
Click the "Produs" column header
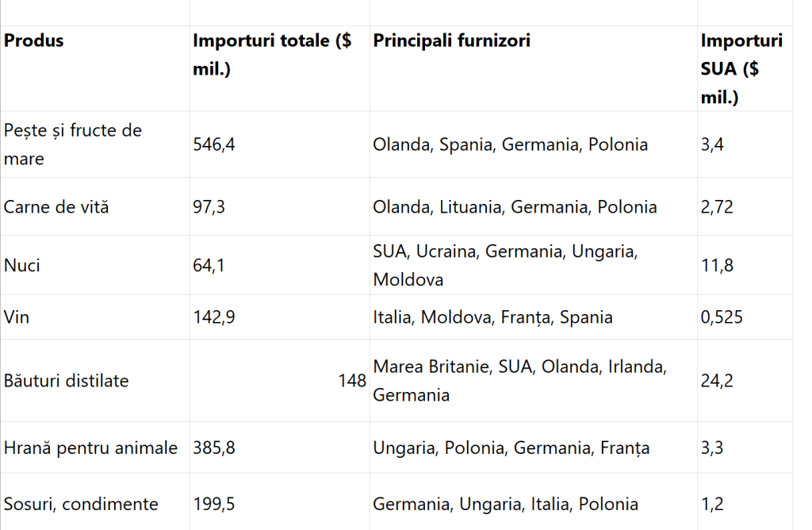tap(34, 40)
